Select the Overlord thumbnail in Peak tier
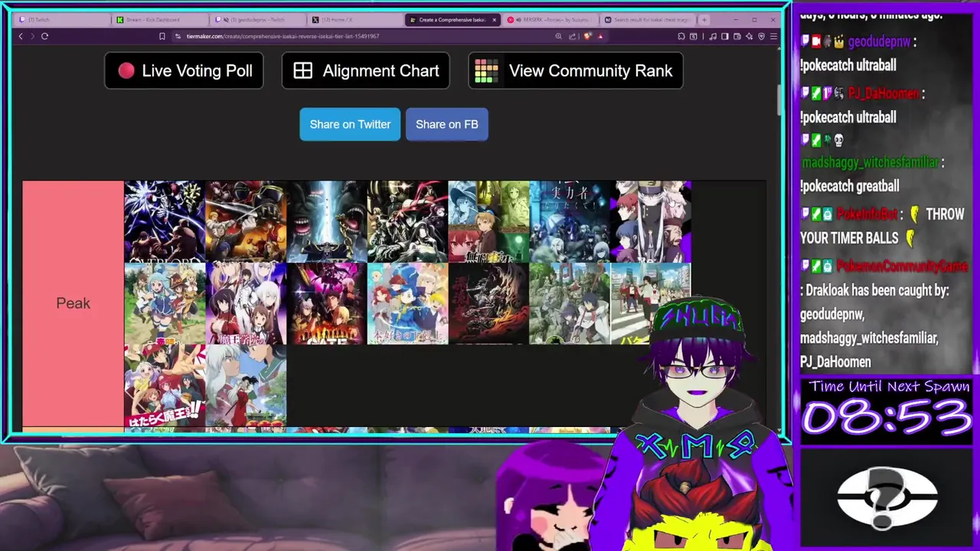This screenshot has width=980, height=551. click(164, 222)
